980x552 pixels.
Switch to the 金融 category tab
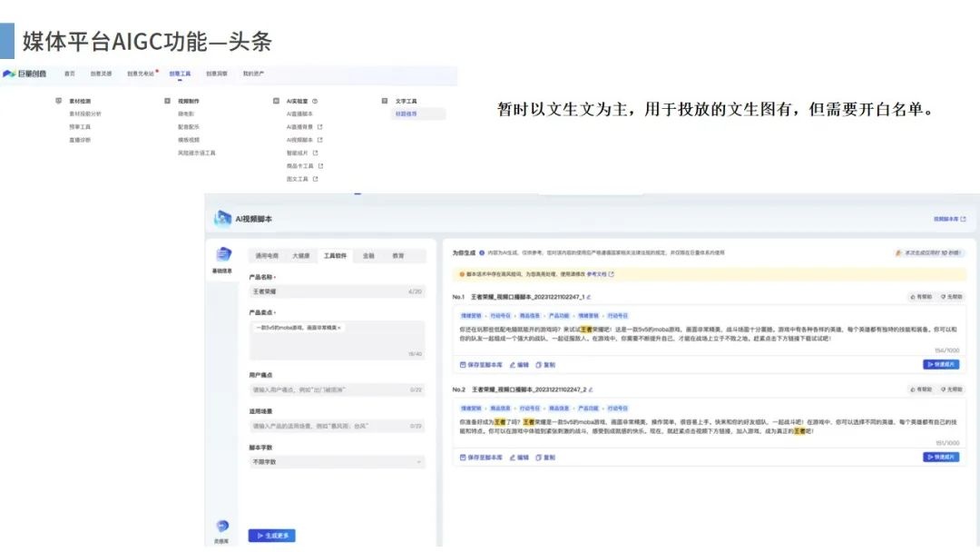[x=368, y=255]
